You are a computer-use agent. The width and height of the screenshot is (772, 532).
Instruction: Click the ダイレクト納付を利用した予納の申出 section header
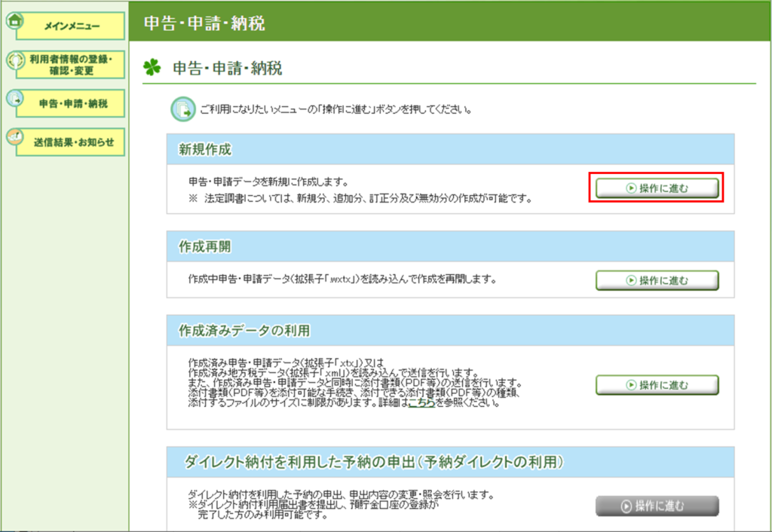(375, 460)
